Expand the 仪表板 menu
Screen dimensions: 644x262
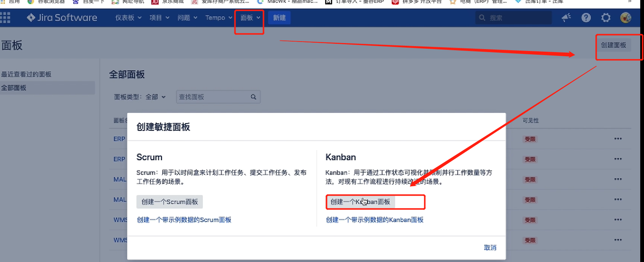point(128,18)
